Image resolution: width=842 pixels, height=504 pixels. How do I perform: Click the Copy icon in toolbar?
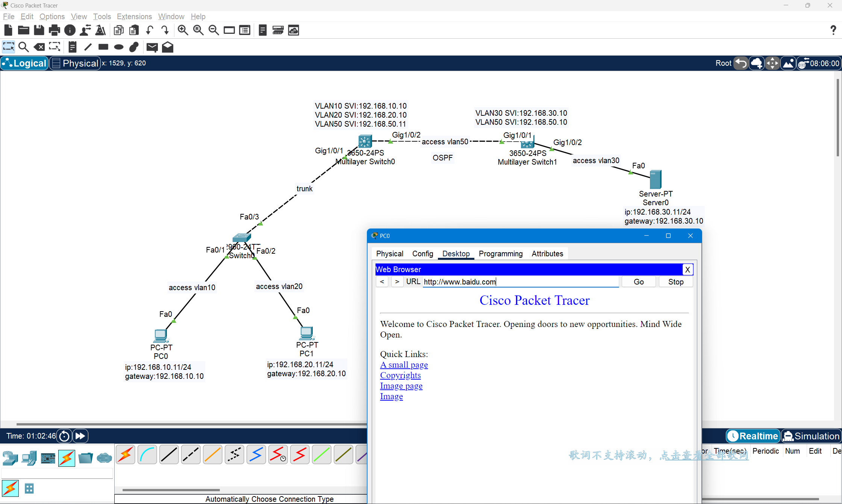tap(119, 30)
